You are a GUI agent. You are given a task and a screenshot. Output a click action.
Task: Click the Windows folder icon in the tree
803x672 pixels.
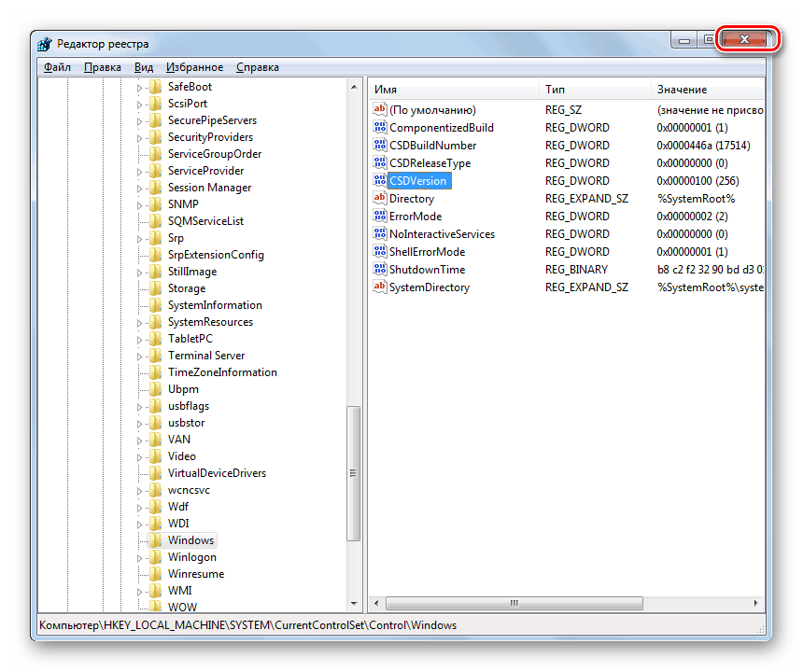click(x=156, y=540)
